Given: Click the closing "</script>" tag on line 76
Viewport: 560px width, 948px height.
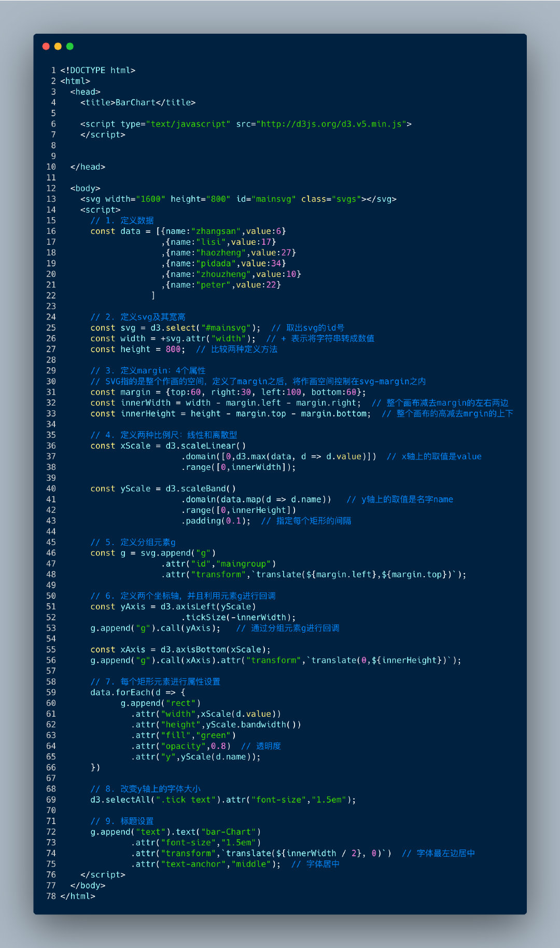Looking at the screenshot, I should (103, 874).
